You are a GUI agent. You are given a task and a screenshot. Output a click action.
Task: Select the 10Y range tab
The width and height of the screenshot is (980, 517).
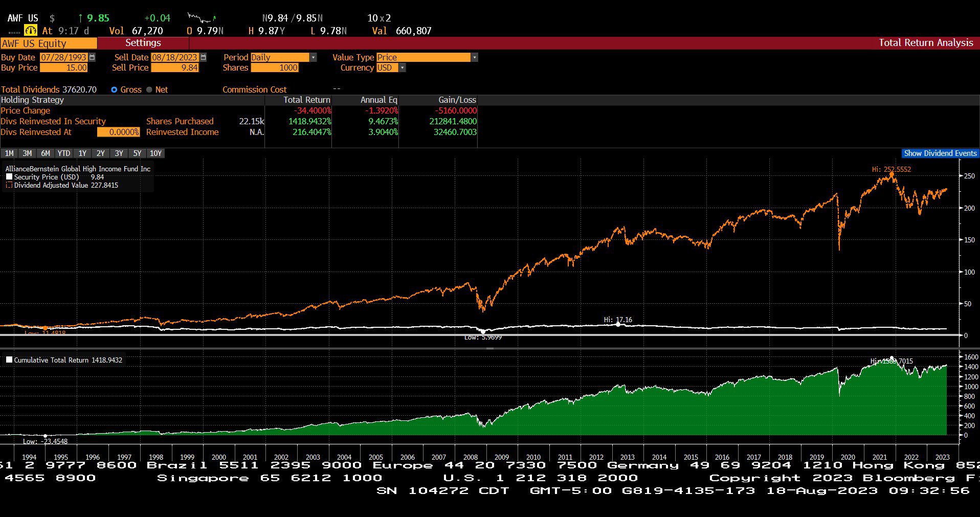(x=155, y=153)
